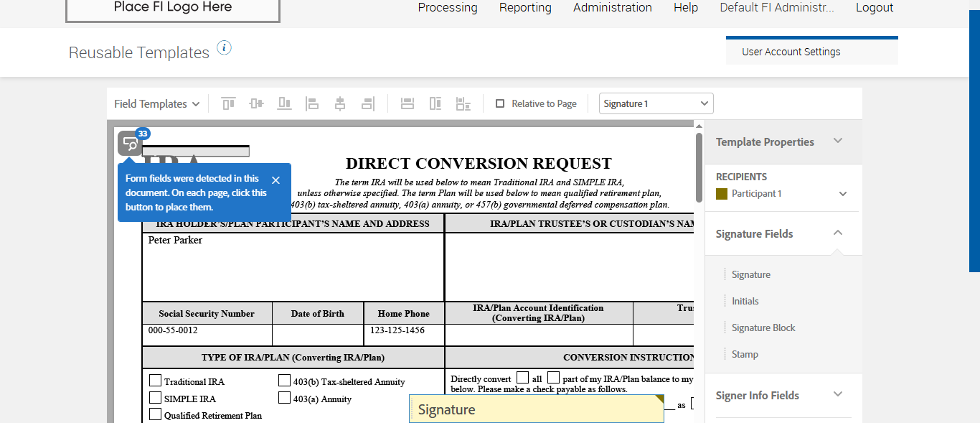The width and height of the screenshot is (980, 423).
Task: Click the Logout link
Action: 874,8
